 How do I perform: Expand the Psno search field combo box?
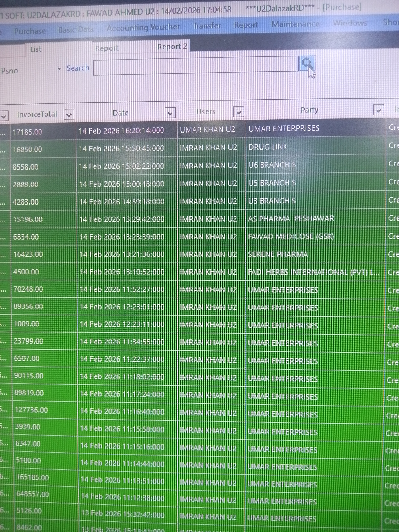coord(59,69)
